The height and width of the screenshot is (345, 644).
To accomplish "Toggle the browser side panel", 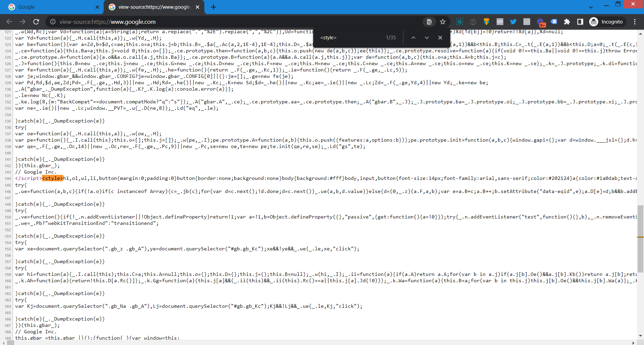I will pos(580,22).
